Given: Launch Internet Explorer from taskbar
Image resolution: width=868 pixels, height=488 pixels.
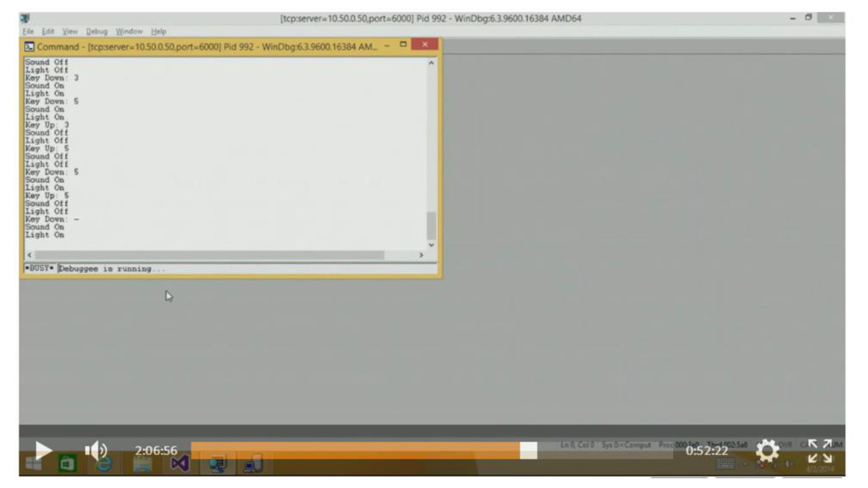Looking at the screenshot, I should pos(104,463).
